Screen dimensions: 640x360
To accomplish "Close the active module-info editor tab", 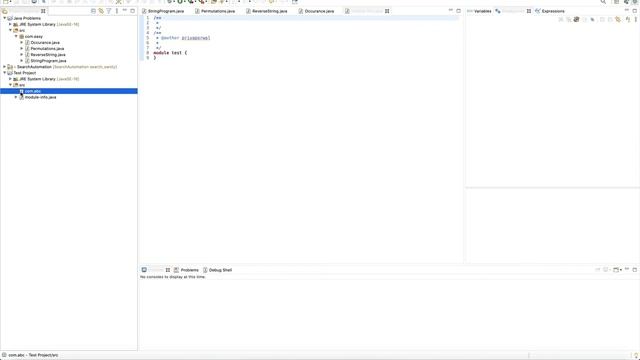I will [x=387, y=11].
